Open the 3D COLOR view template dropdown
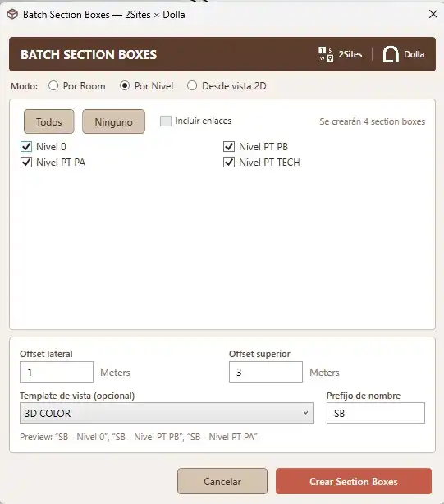This screenshot has width=444, height=504. pos(167,413)
